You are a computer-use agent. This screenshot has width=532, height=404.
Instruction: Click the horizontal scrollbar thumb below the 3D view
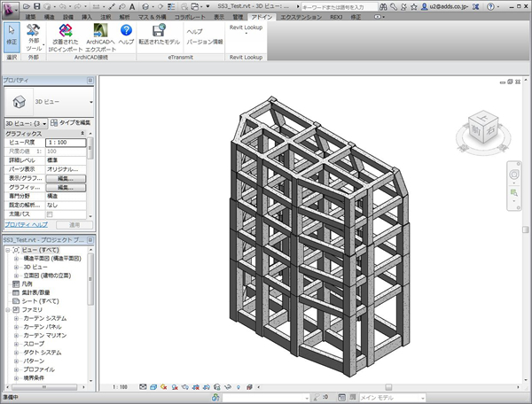point(389,386)
